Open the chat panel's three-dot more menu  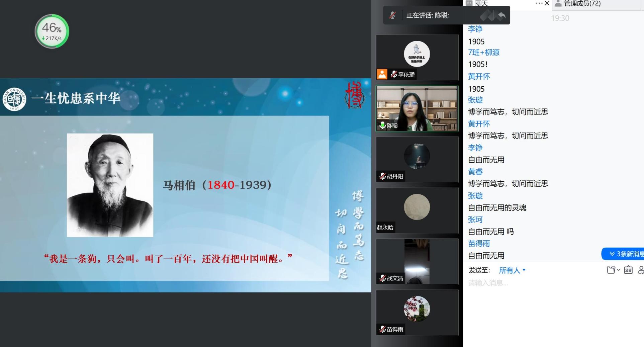(x=539, y=3)
